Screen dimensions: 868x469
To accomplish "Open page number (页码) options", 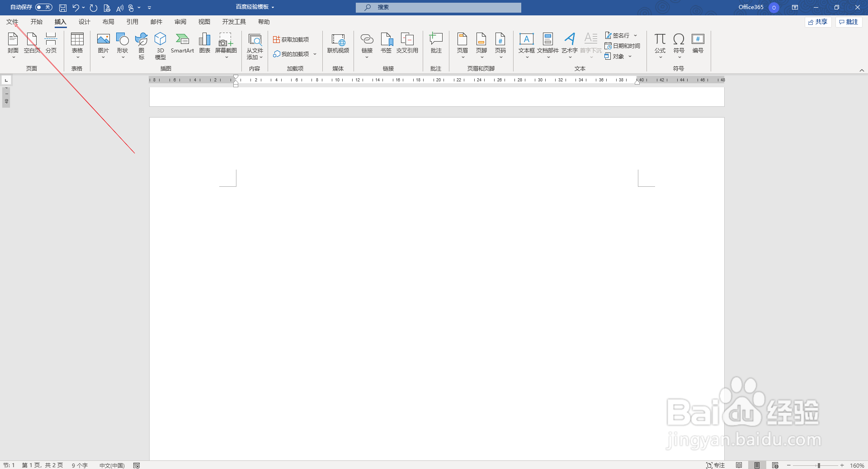I will [x=500, y=45].
